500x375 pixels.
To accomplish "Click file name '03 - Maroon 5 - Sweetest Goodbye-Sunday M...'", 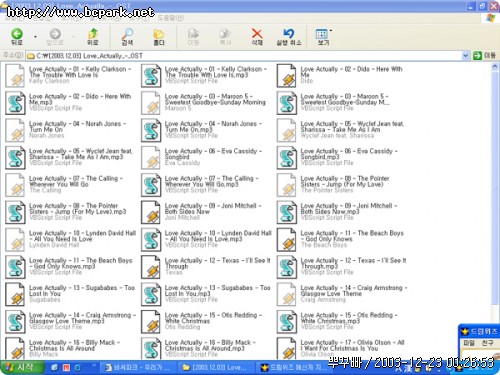I will [345, 99].
